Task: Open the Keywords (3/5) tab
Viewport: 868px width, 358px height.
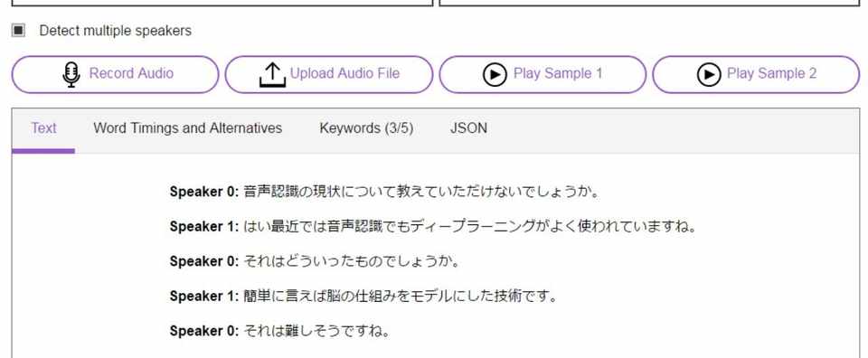Action: 366,128
